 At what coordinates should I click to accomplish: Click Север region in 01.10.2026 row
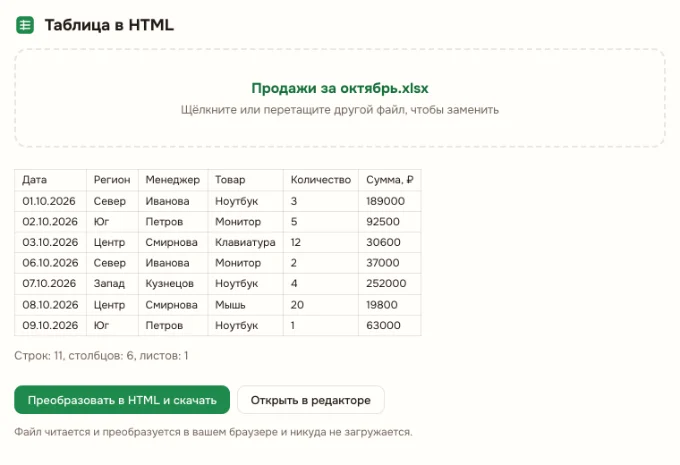click(112, 201)
